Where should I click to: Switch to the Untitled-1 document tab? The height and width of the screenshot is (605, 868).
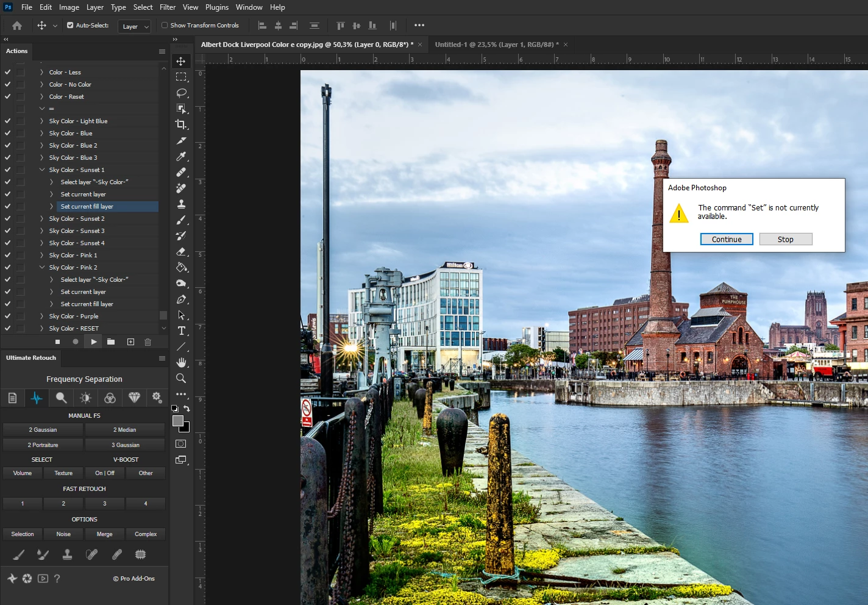[494, 45]
